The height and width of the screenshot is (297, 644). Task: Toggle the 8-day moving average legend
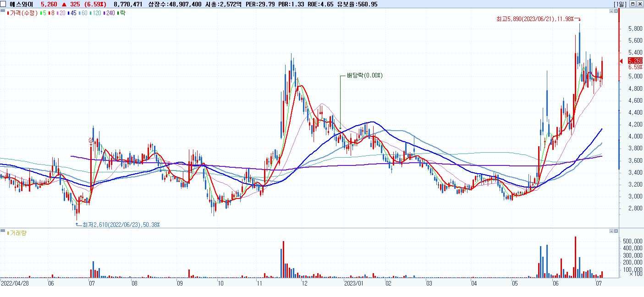pyautogui.click(x=52, y=13)
